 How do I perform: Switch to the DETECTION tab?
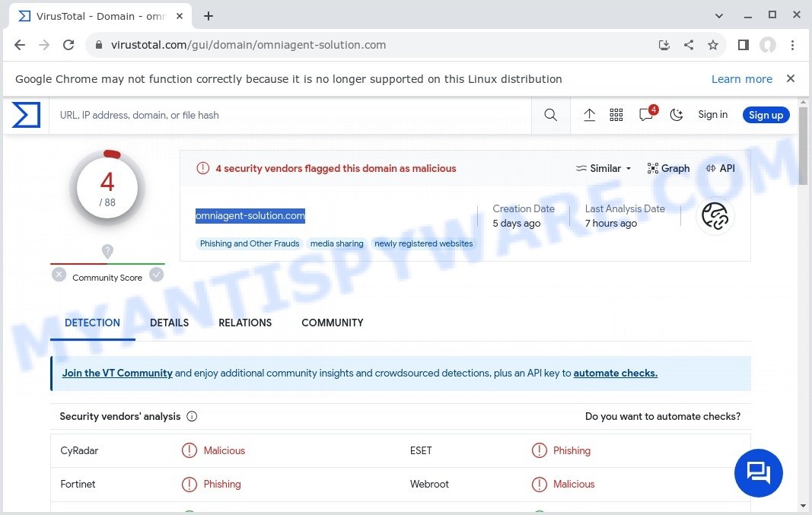pyautogui.click(x=92, y=323)
